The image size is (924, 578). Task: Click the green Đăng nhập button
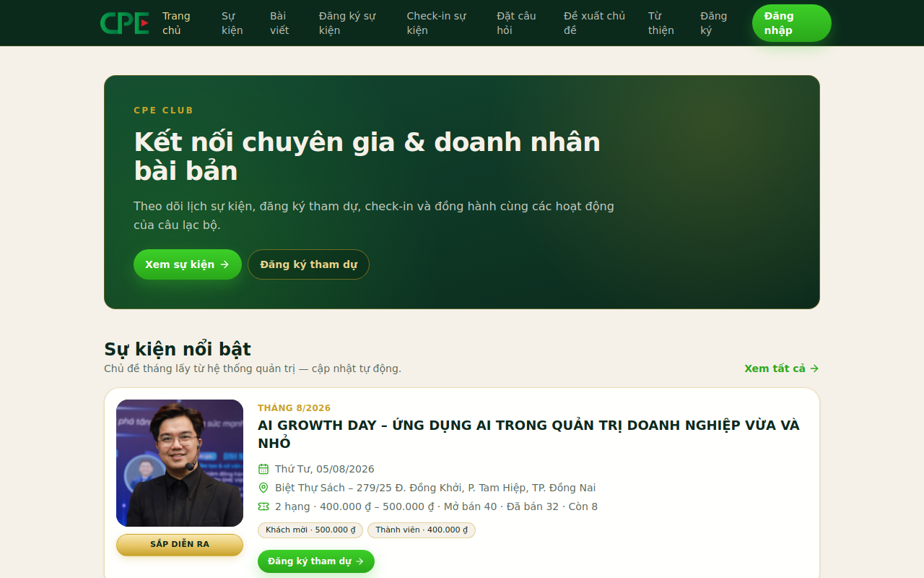tap(792, 23)
